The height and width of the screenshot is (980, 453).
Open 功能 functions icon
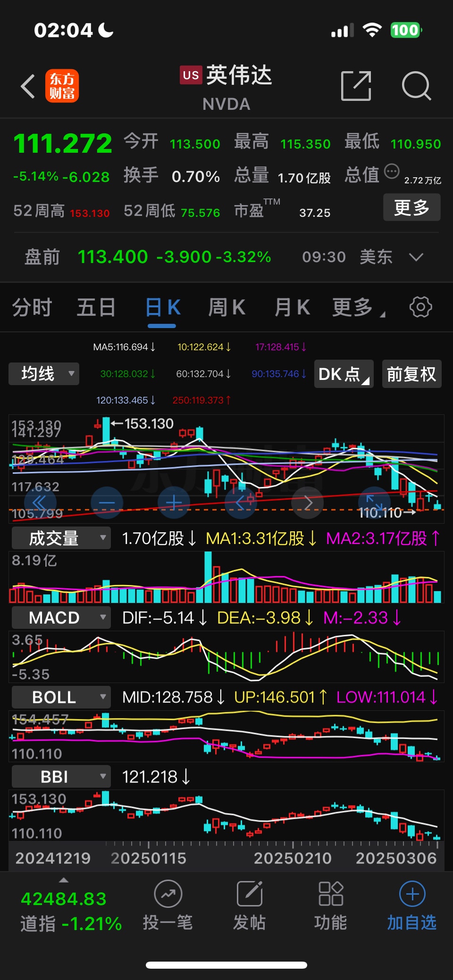click(x=331, y=893)
